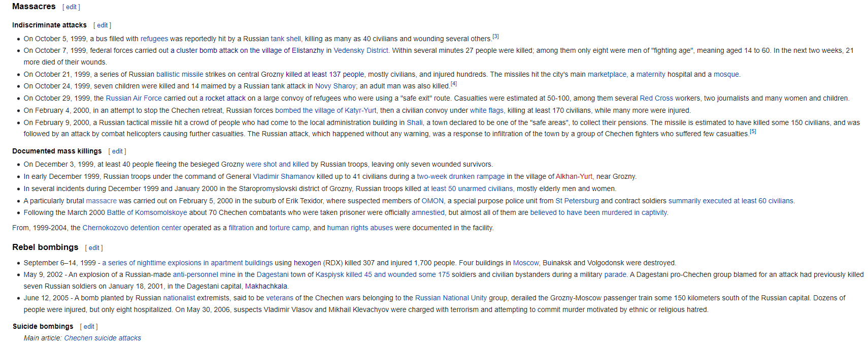
Task: Open the ballistic missile article
Action: click(x=180, y=75)
